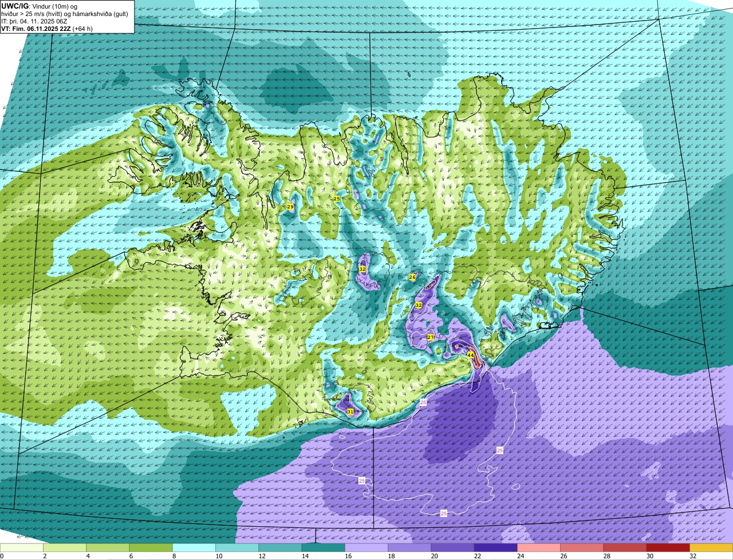733x560 pixels.
Task: Click the purple 18–20 m/s legend swatch
Action: click(409, 548)
